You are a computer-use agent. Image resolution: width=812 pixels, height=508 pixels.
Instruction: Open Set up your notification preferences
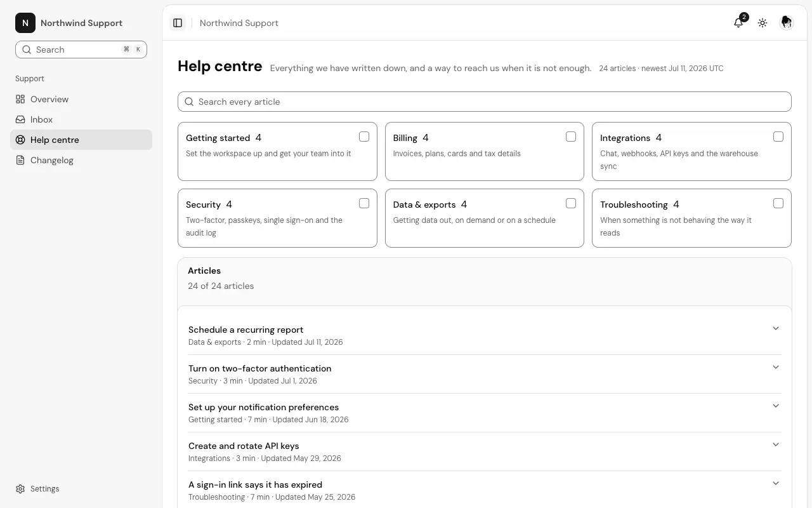coord(263,407)
